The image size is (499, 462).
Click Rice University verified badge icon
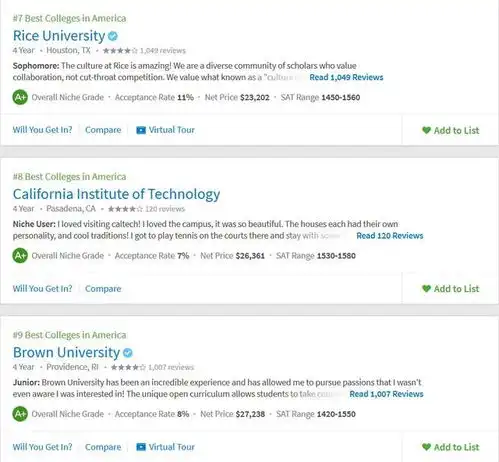tap(113, 36)
